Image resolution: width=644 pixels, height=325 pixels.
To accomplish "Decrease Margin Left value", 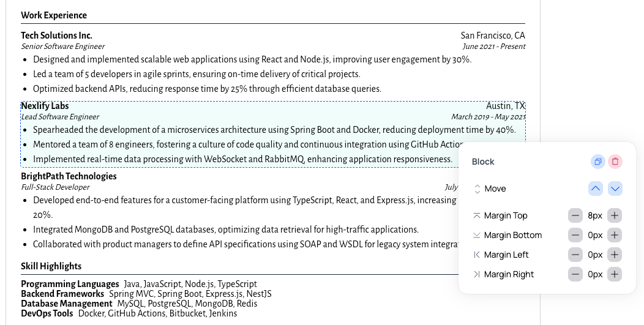I will 575,255.
